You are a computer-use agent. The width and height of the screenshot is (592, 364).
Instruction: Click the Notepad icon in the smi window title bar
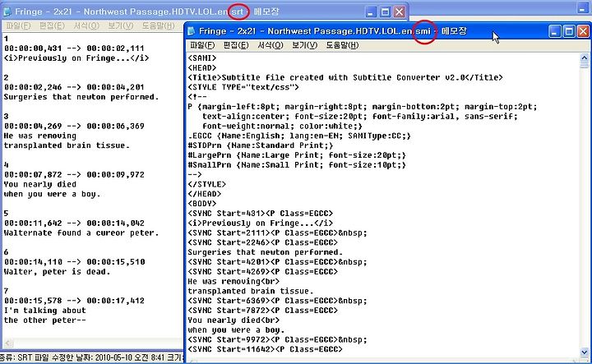192,31
